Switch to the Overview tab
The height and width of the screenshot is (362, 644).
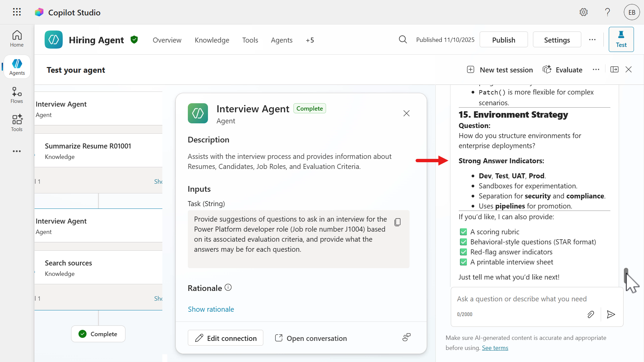coord(167,40)
